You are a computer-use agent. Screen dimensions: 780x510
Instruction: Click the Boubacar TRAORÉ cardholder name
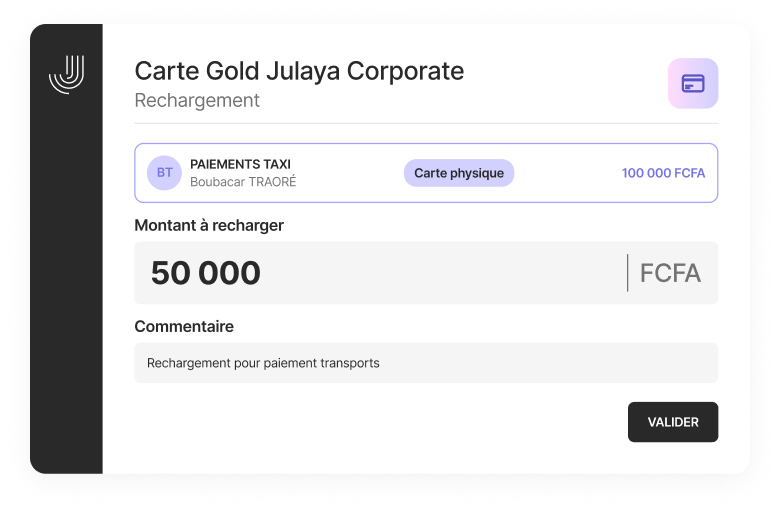[243, 182]
